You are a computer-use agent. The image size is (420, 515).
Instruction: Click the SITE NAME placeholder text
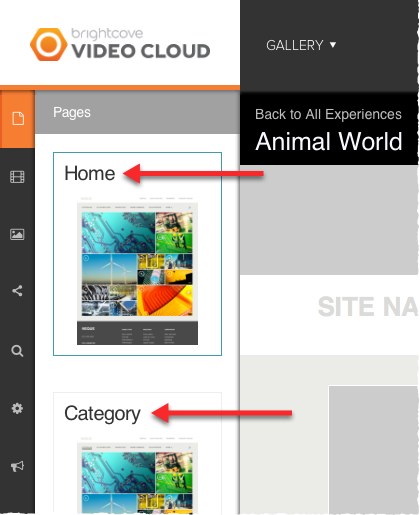point(368,307)
